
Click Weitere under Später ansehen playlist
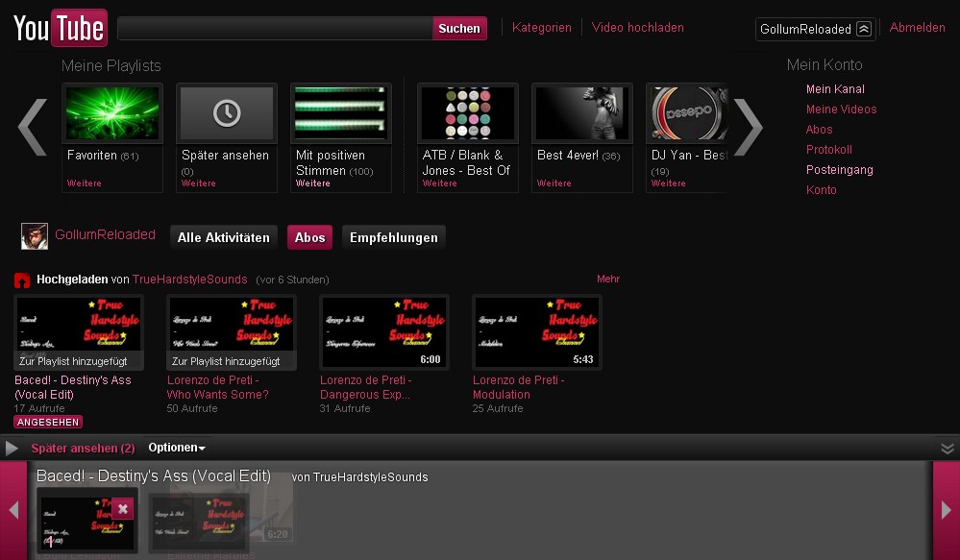tap(199, 183)
